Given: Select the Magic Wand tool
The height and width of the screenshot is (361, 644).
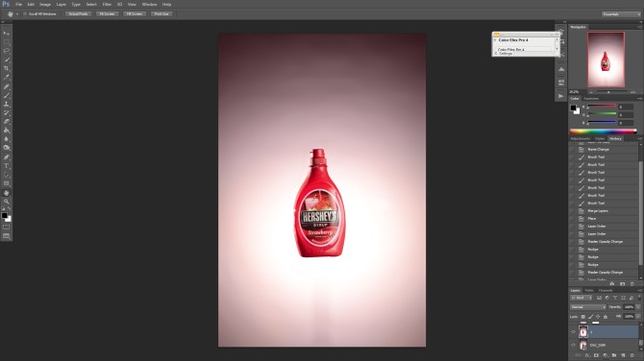Looking at the screenshot, I should click(x=6, y=60).
